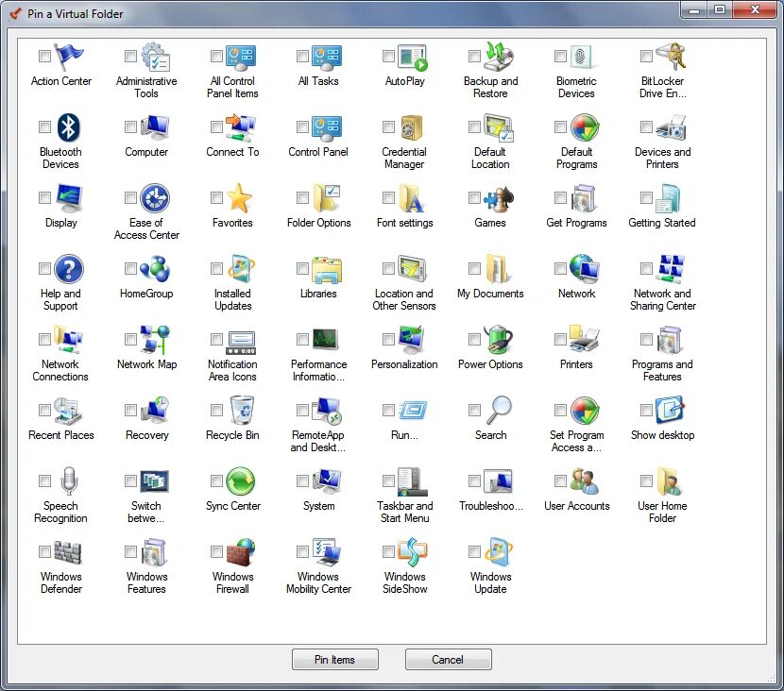Click the Show desktop icon
This screenshot has height=691, width=784.
pyautogui.click(x=670, y=411)
